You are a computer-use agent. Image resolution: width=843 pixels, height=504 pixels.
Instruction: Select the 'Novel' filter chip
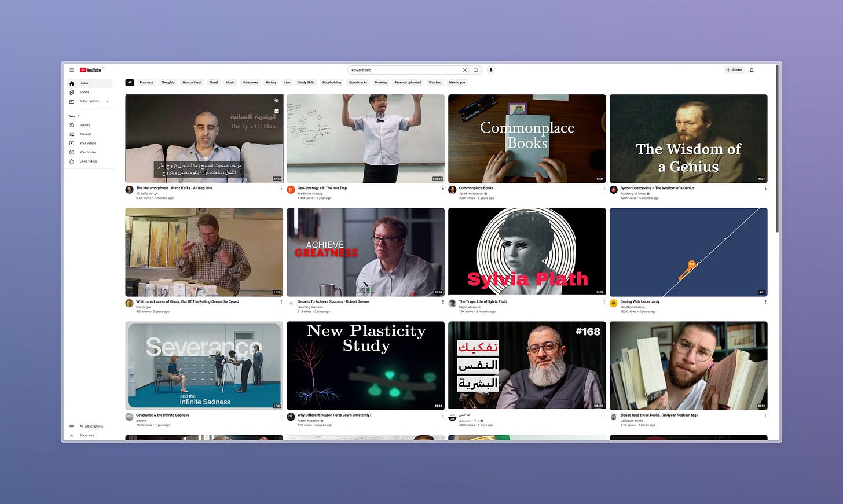pos(214,82)
